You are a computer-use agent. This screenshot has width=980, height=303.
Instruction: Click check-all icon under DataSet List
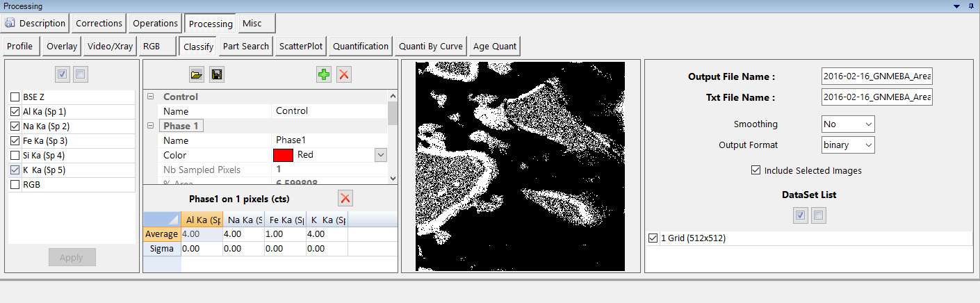click(x=801, y=216)
